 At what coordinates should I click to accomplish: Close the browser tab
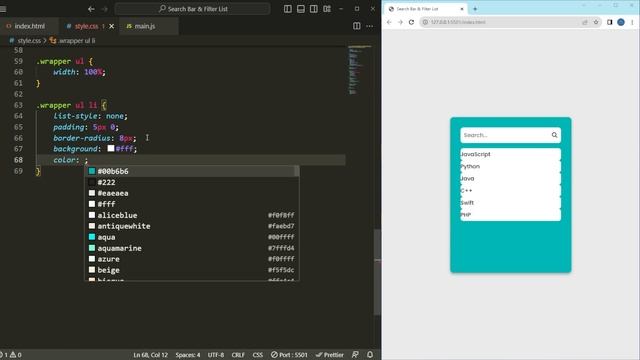pos(462,9)
